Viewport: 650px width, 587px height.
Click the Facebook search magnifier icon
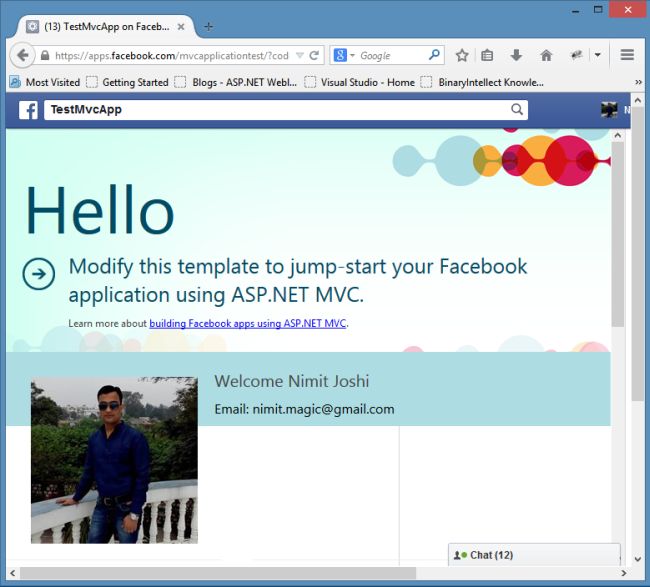coord(517,109)
